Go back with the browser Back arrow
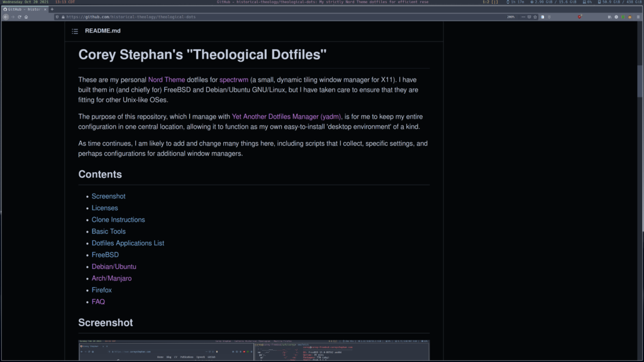 tap(6, 17)
